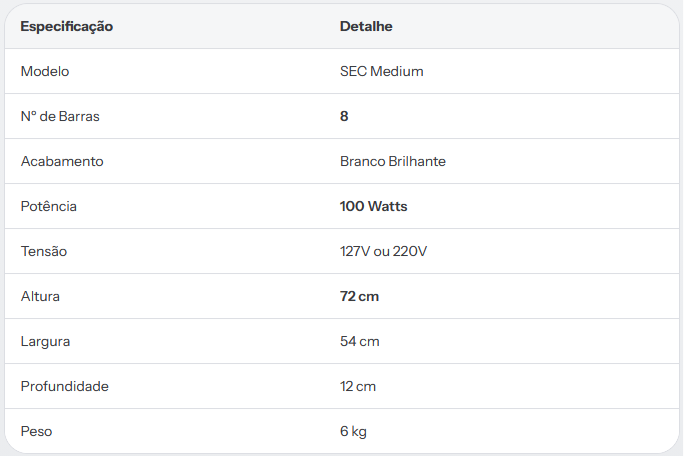The height and width of the screenshot is (457, 684).
Task: Click the Especificação column header
Action: (67, 27)
